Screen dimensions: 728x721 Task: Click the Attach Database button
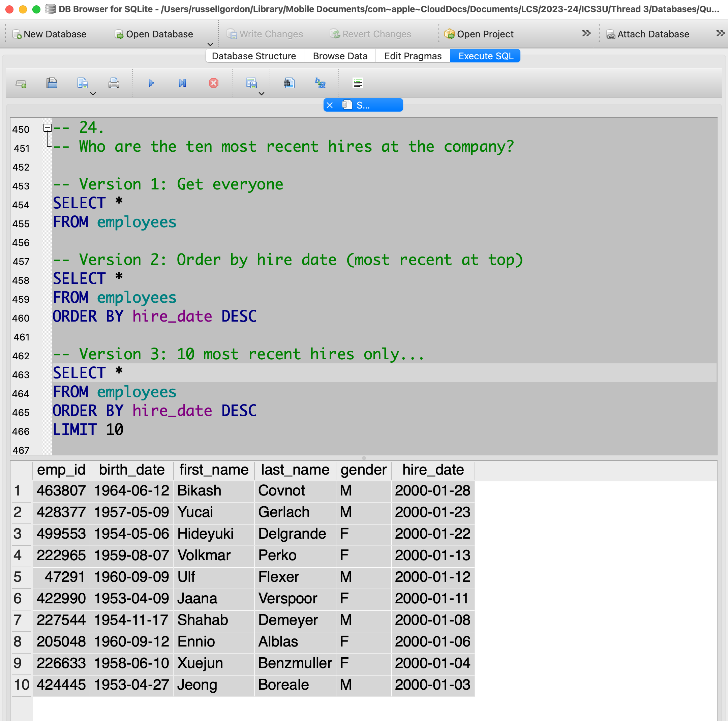(648, 34)
